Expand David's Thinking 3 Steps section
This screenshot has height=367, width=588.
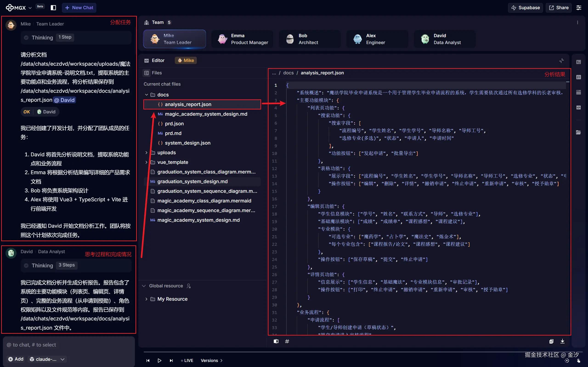point(76,265)
